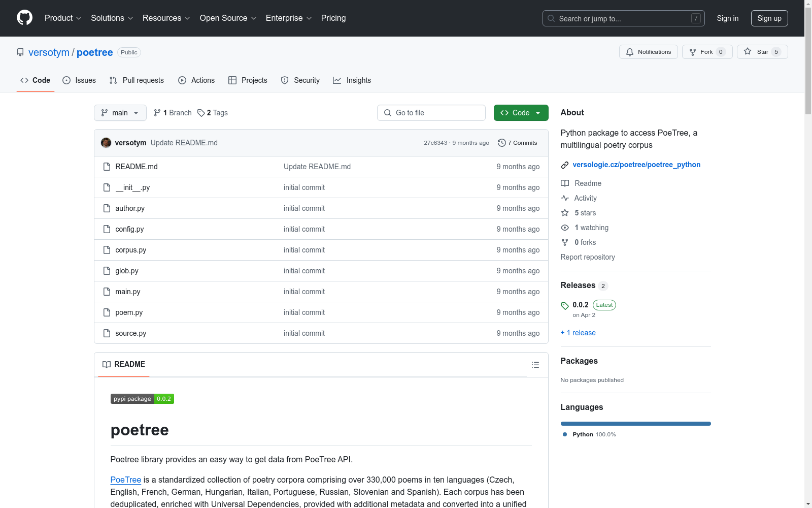812x508 pixels.
Task: Click versotym avatar in commit row
Action: [x=106, y=143]
